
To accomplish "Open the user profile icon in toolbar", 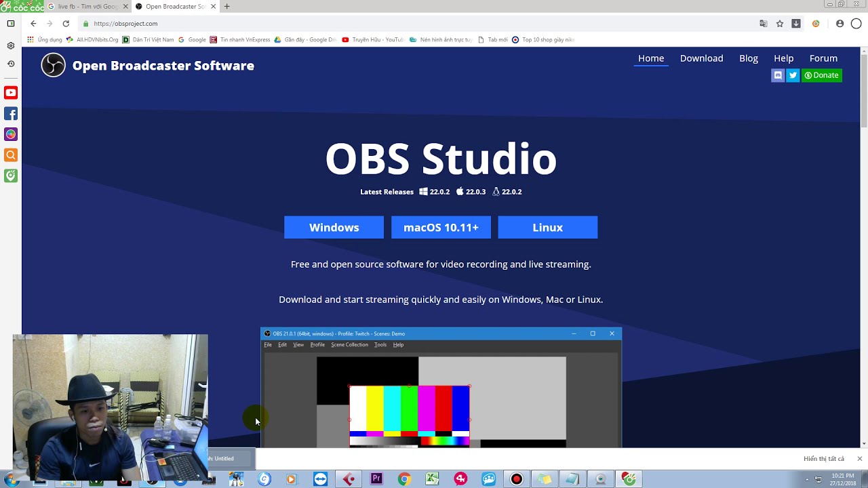I will [840, 23].
